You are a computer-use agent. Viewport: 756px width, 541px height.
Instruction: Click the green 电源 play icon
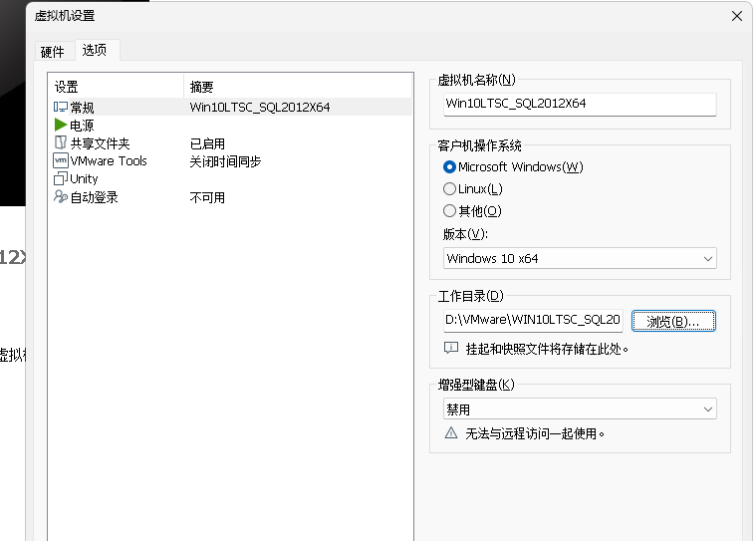61,126
